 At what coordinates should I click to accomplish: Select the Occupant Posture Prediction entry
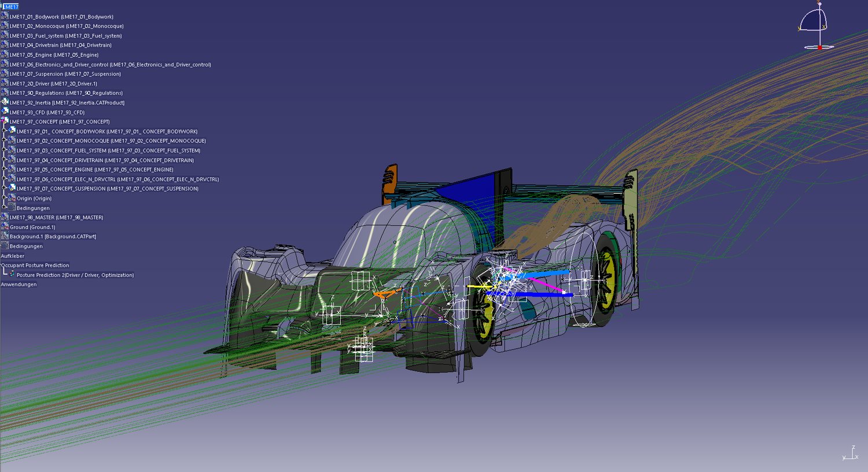click(x=35, y=265)
